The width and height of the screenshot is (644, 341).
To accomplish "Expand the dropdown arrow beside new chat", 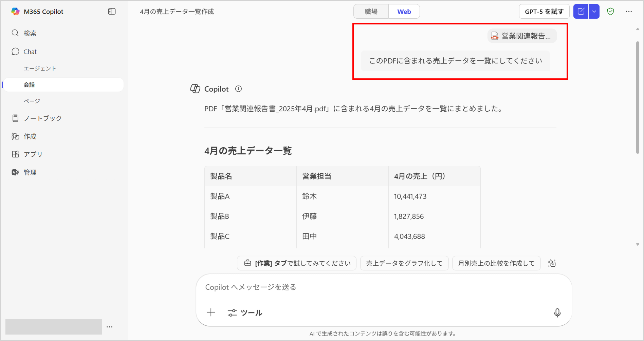I will pyautogui.click(x=594, y=12).
